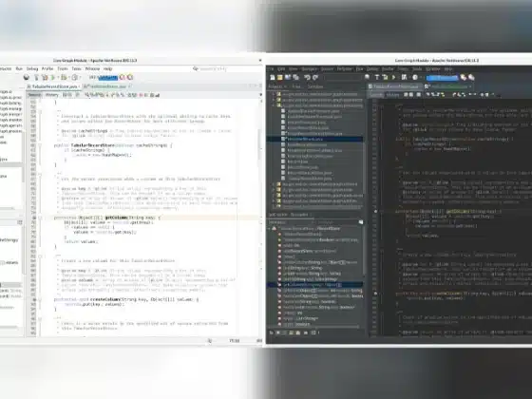The width and height of the screenshot is (532, 399).
Task: Click the History button in dark editor
Action: click(x=393, y=95)
